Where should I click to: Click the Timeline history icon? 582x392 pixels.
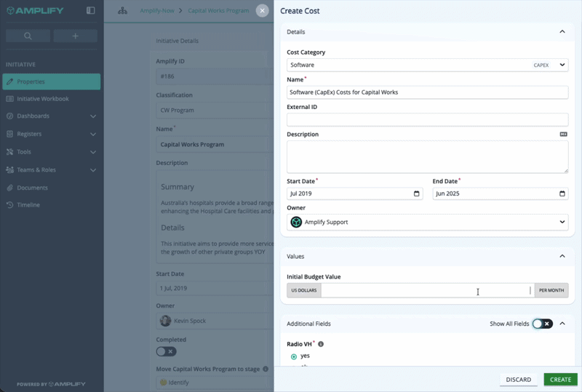pos(10,205)
